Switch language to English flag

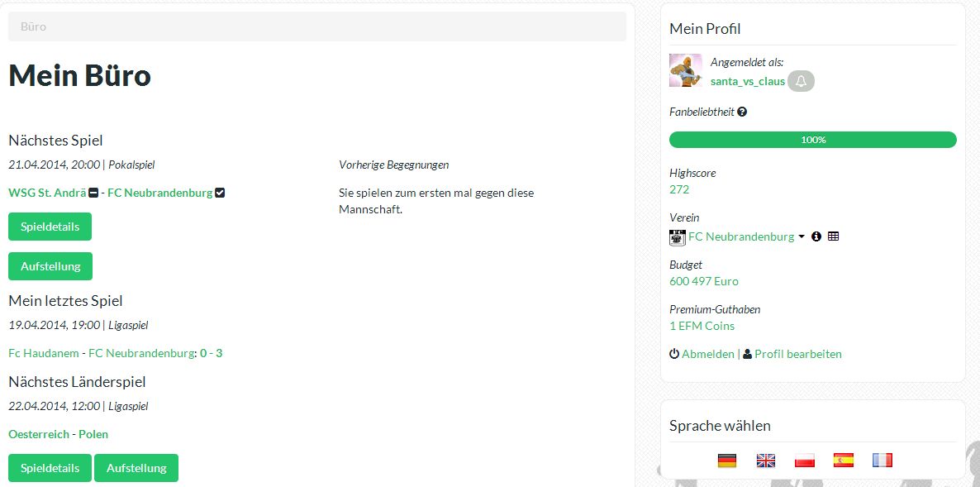click(x=766, y=461)
